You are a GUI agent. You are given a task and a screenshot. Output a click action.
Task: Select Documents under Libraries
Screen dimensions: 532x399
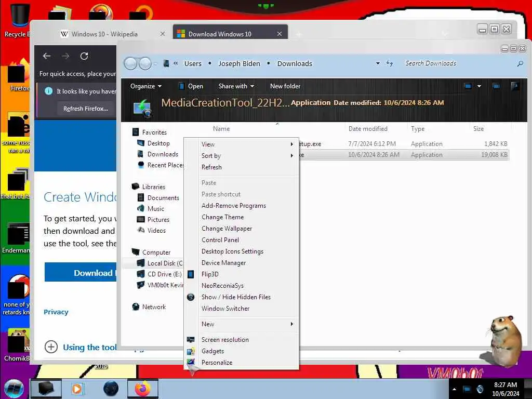click(158, 198)
